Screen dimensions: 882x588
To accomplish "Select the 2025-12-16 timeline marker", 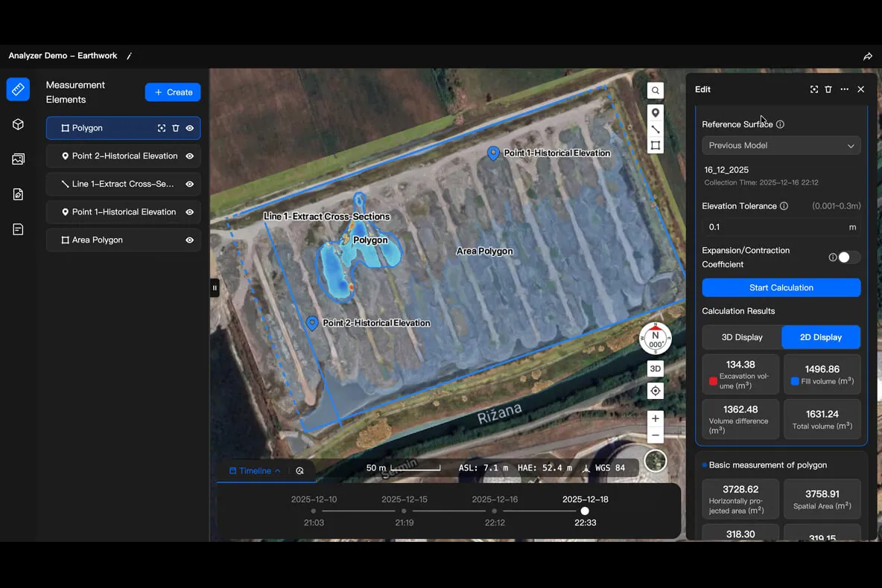I will 495,511.
